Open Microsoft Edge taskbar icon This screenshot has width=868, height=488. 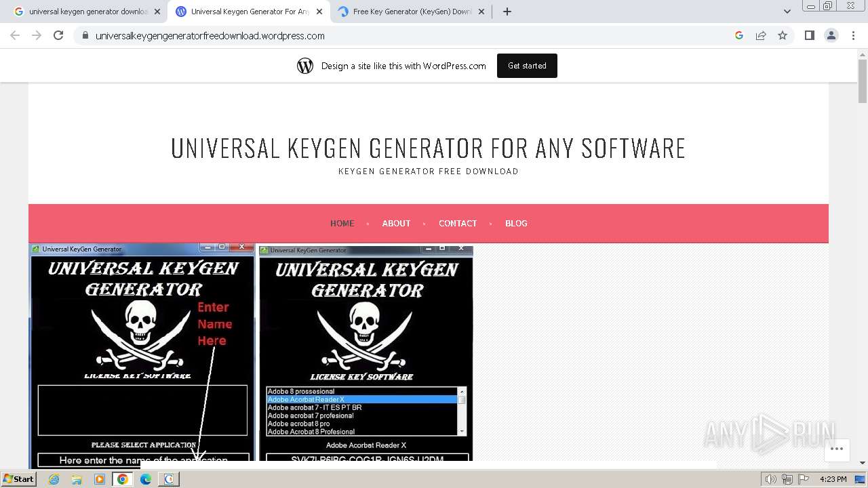tap(146, 479)
